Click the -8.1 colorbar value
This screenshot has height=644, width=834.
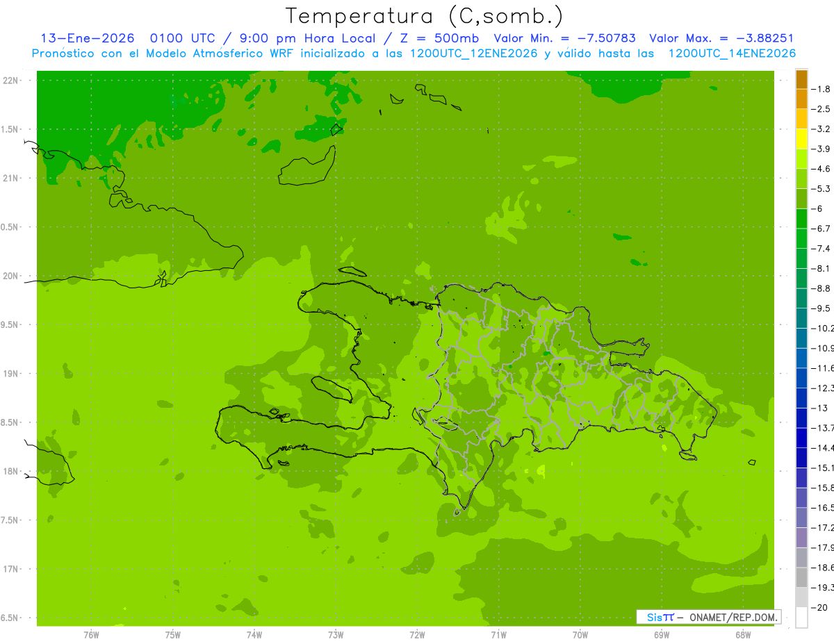(821, 268)
